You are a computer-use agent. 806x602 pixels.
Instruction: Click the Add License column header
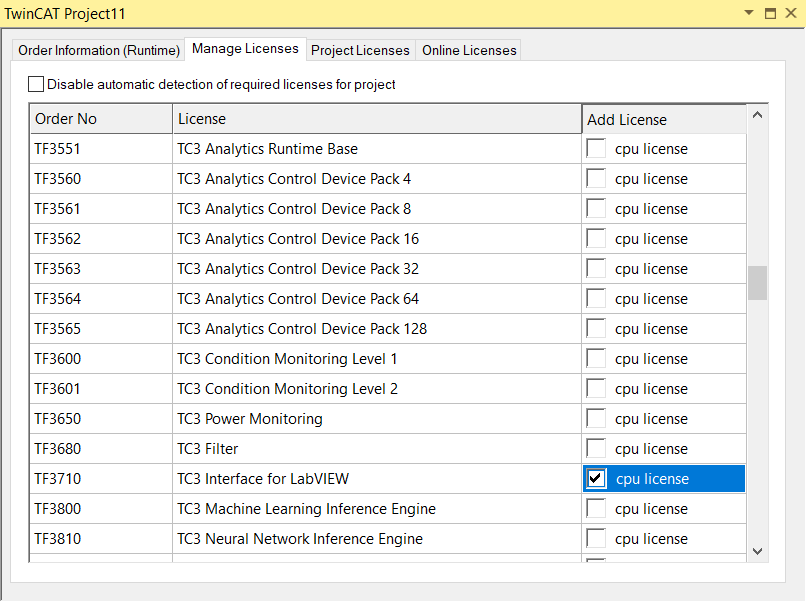(664, 119)
